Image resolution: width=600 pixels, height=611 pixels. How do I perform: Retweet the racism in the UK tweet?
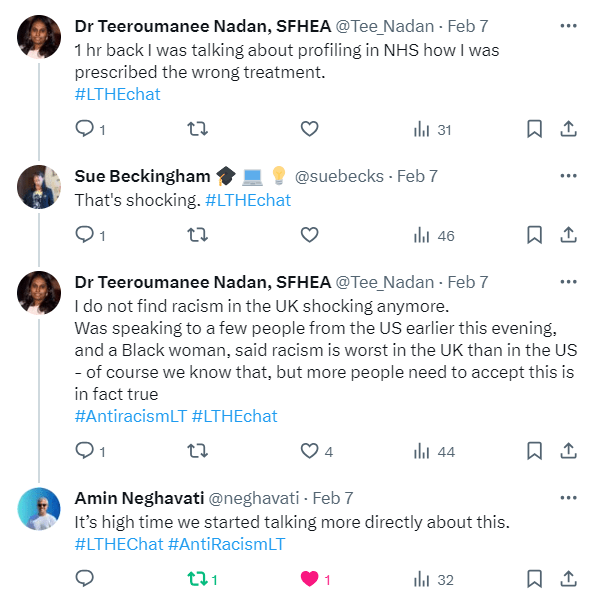coord(198,452)
